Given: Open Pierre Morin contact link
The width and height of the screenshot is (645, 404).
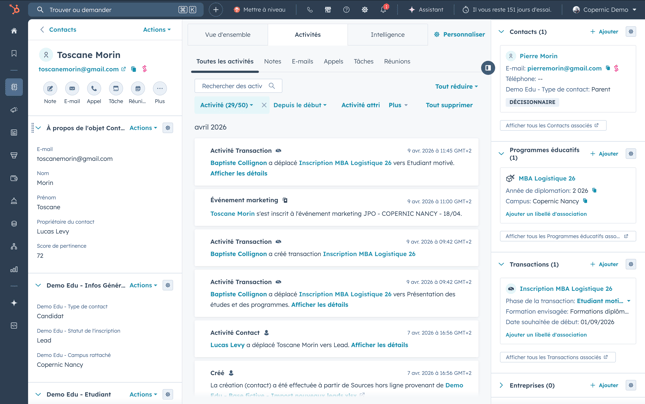Looking at the screenshot, I should [538, 56].
